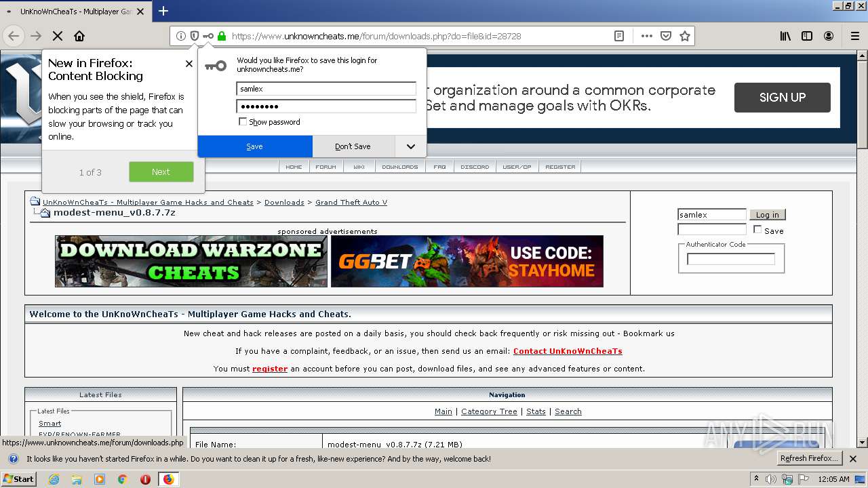Viewport: 868px width, 488px height.
Task: Open the Downloads breadcrumb link
Action: (284, 202)
